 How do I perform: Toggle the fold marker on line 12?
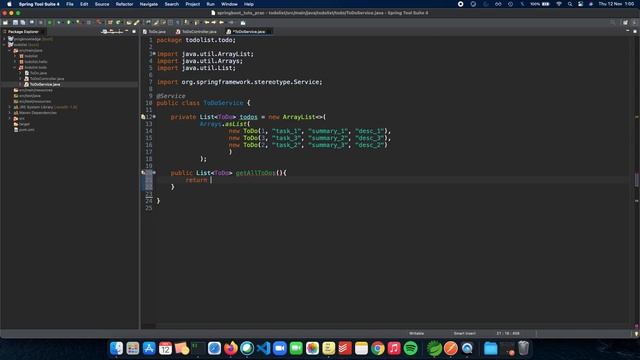tap(154, 117)
